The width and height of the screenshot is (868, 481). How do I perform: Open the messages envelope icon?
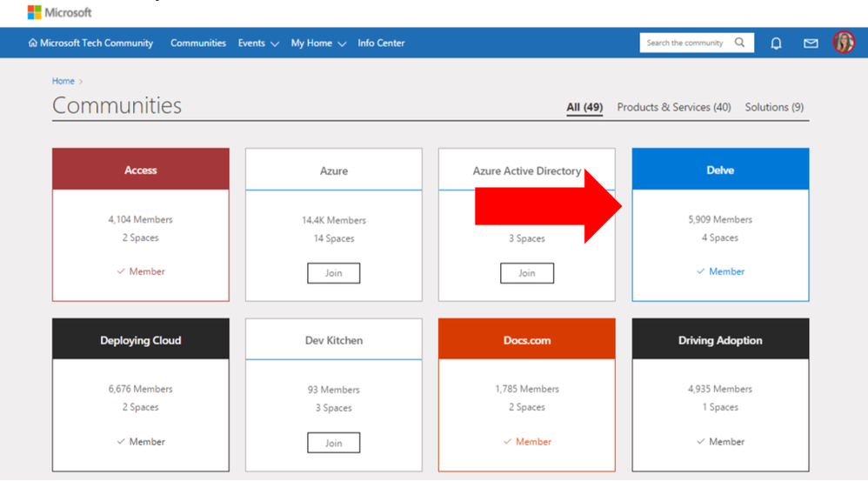(811, 43)
